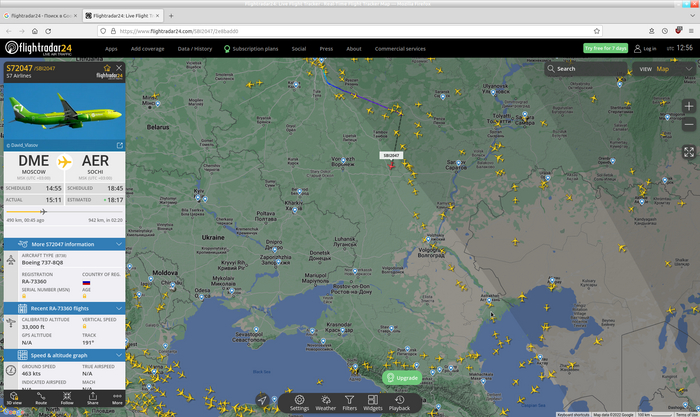Click the Firefox shield tracking protection icon

103,31
